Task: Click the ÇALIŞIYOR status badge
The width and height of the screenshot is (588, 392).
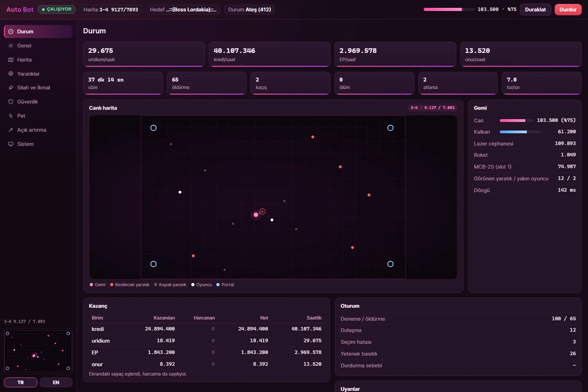Action: [x=56, y=9]
